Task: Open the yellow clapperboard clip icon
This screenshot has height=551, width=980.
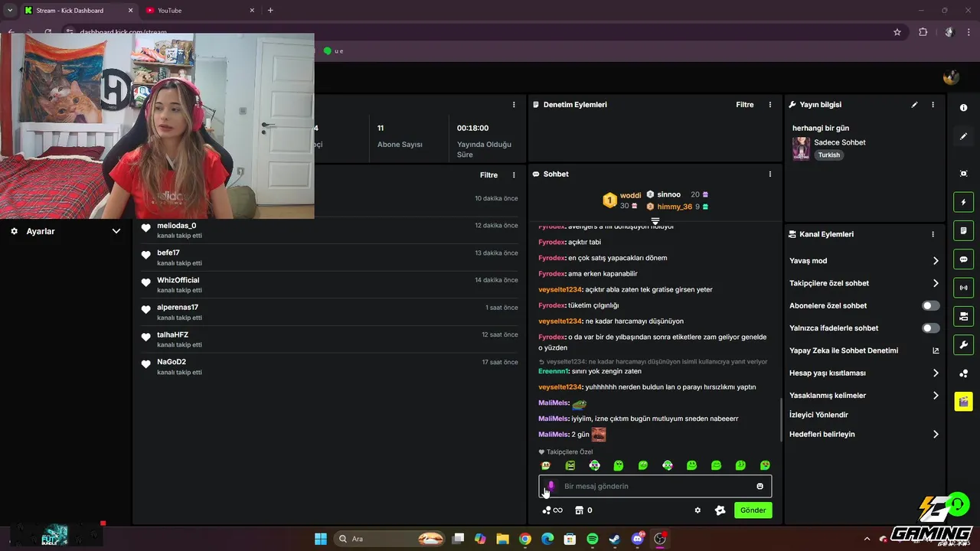Action: click(963, 401)
